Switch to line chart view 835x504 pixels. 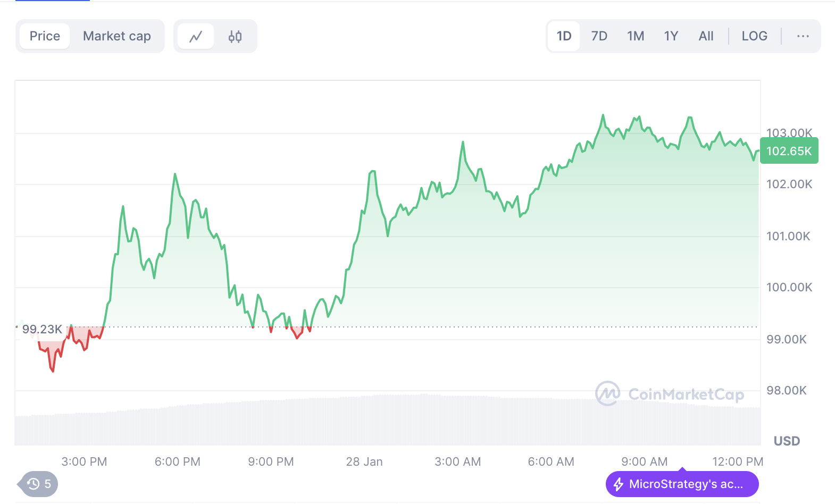pyautogui.click(x=196, y=36)
